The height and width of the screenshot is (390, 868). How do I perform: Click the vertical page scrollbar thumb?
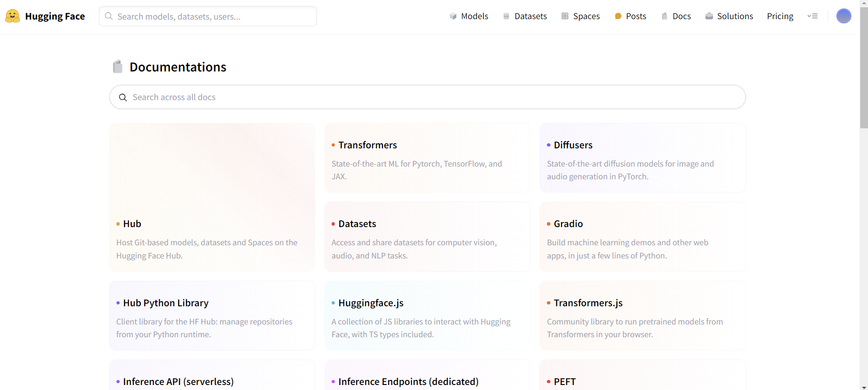[864, 67]
